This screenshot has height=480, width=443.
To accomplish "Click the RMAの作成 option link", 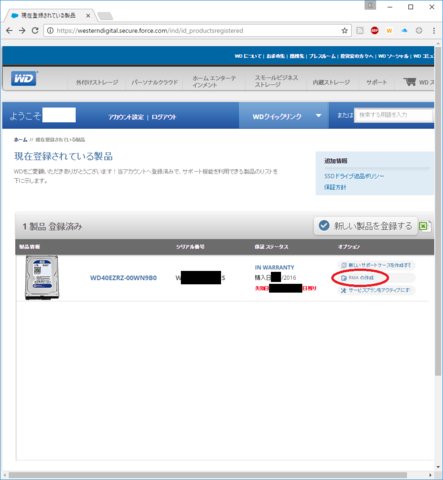I will (x=358, y=278).
